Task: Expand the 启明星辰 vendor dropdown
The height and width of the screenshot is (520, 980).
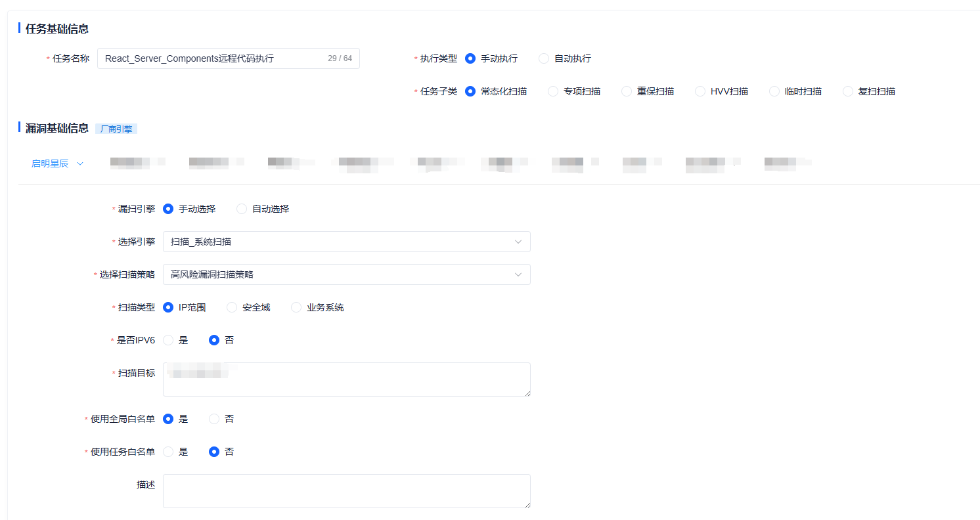Action: [56, 163]
